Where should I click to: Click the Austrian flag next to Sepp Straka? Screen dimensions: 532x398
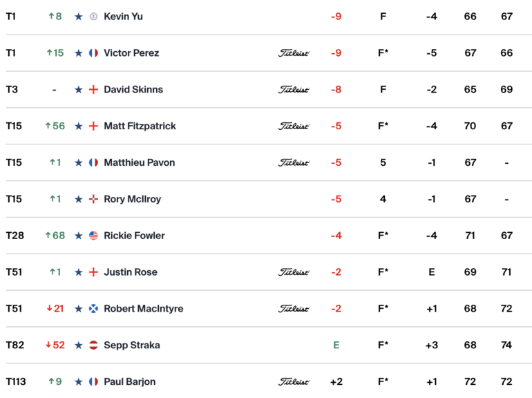[93, 345]
